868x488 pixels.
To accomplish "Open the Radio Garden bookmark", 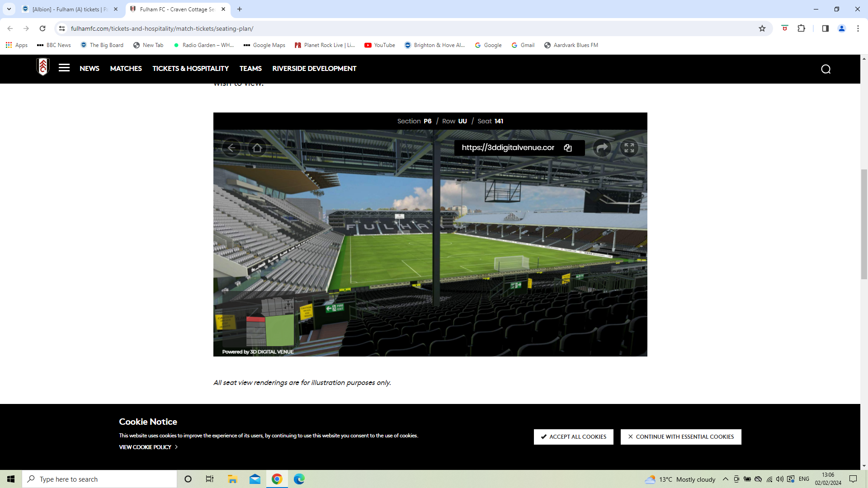I will [x=203, y=45].
